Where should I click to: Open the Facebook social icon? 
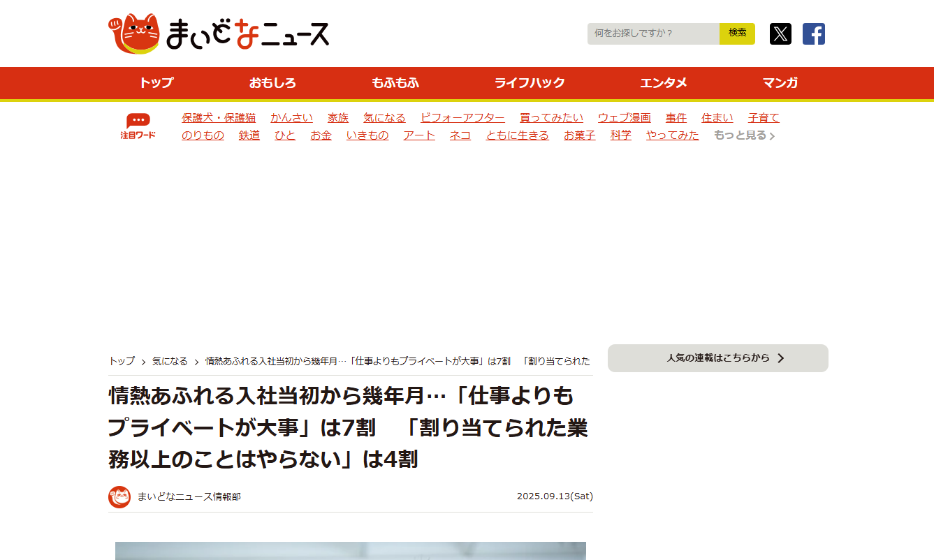(813, 34)
